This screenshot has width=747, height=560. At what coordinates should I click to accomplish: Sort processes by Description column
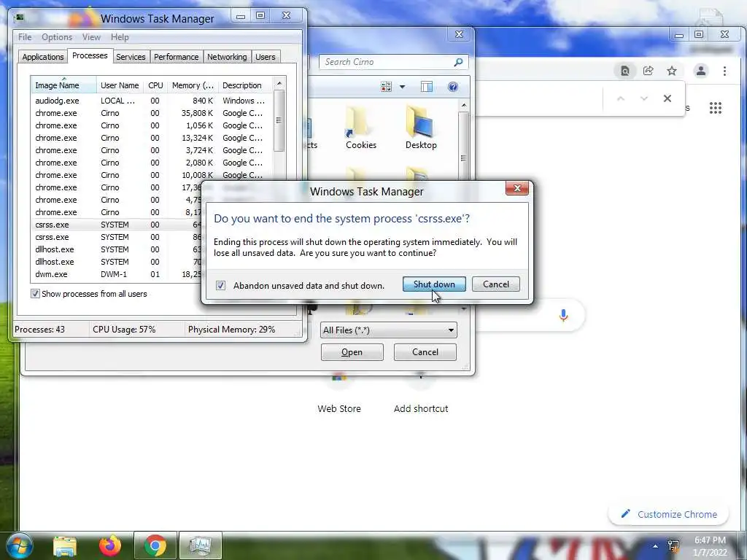pyautogui.click(x=245, y=85)
